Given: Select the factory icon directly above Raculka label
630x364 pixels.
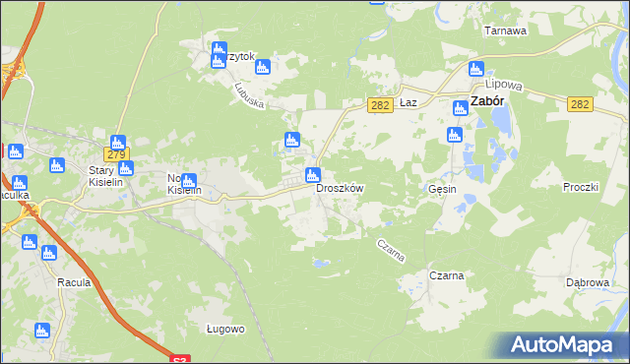Looking at the screenshot, I should click(20, 183).
